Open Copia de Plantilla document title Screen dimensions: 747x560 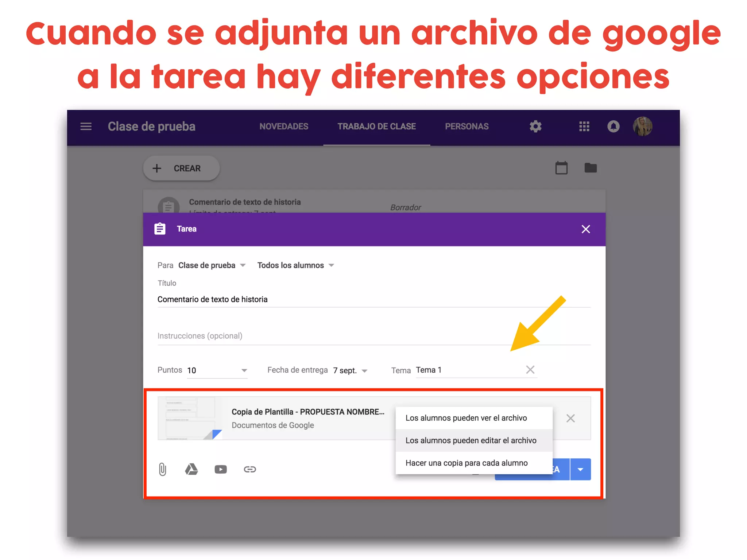click(x=308, y=412)
